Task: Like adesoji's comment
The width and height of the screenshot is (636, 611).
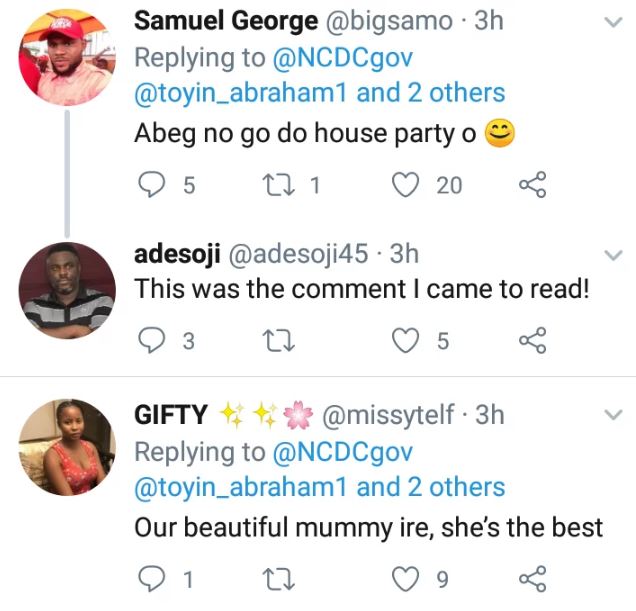Action: tap(404, 341)
